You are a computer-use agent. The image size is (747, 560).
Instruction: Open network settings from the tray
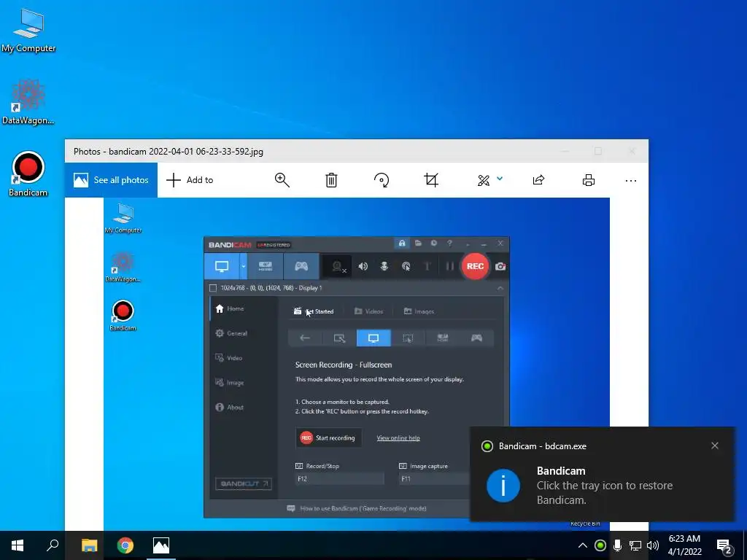tap(635, 545)
